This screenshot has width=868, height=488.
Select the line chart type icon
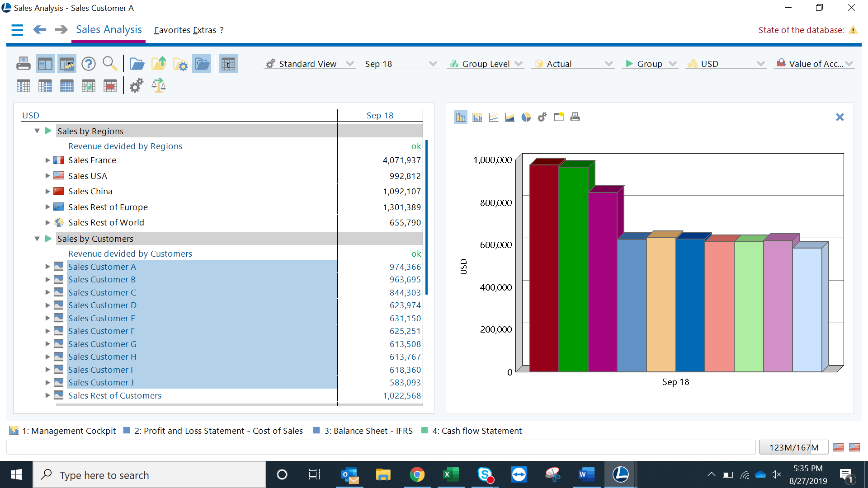493,117
